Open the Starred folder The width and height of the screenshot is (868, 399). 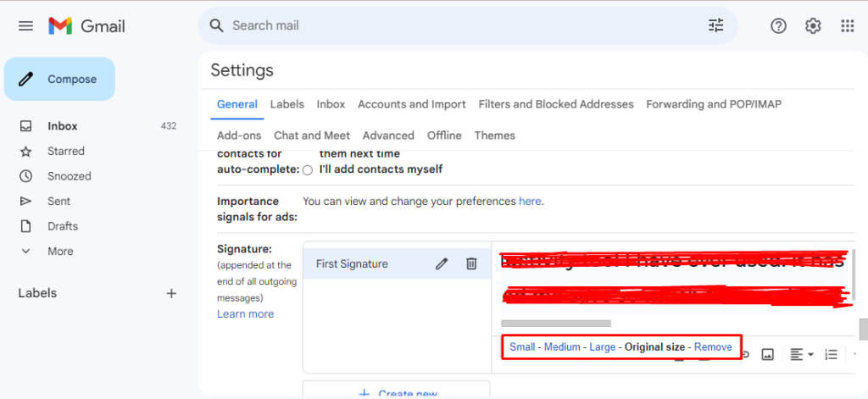[x=66, y=151]
